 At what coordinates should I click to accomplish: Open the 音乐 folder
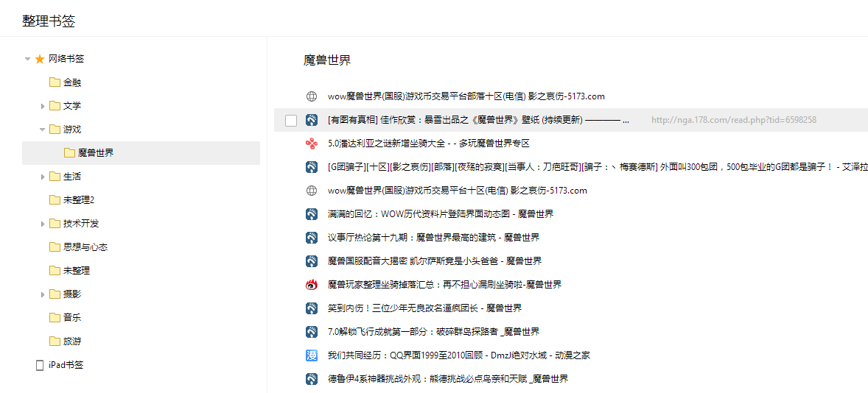72,317
